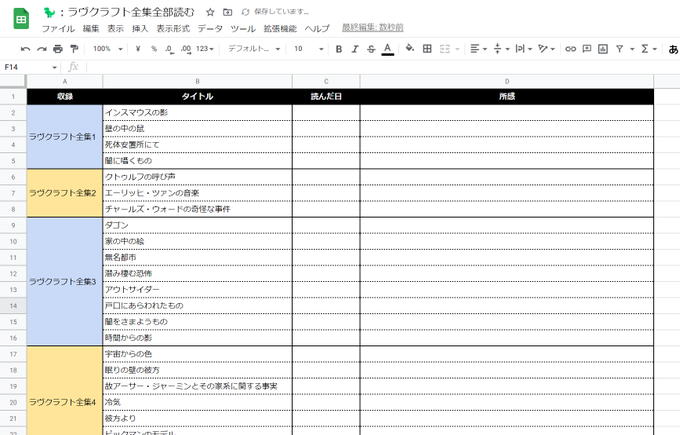Click the Insert link icon
Screen dimensions: 680x435
click(x=571, y=49)
